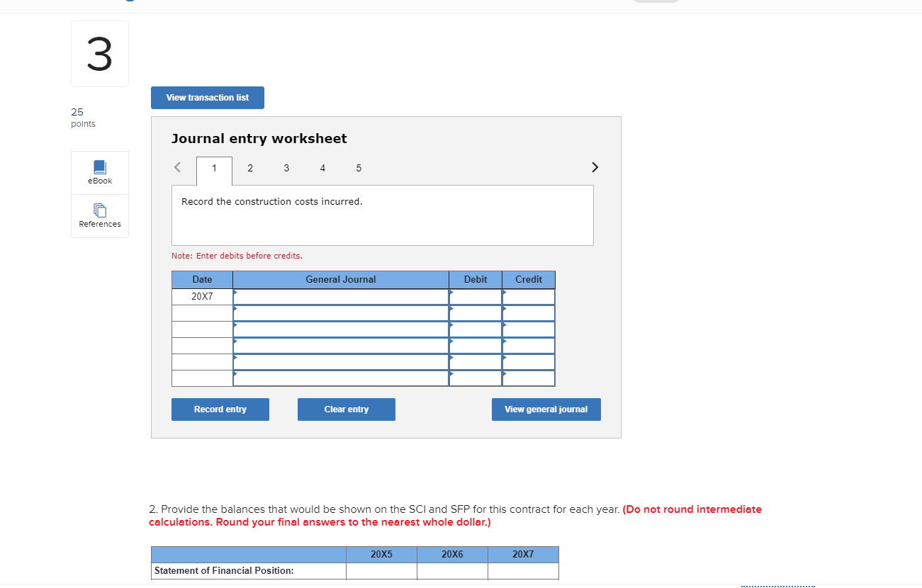922x588 pixels.
Task: Click the right chevron to advance entries
Action: 595,167
